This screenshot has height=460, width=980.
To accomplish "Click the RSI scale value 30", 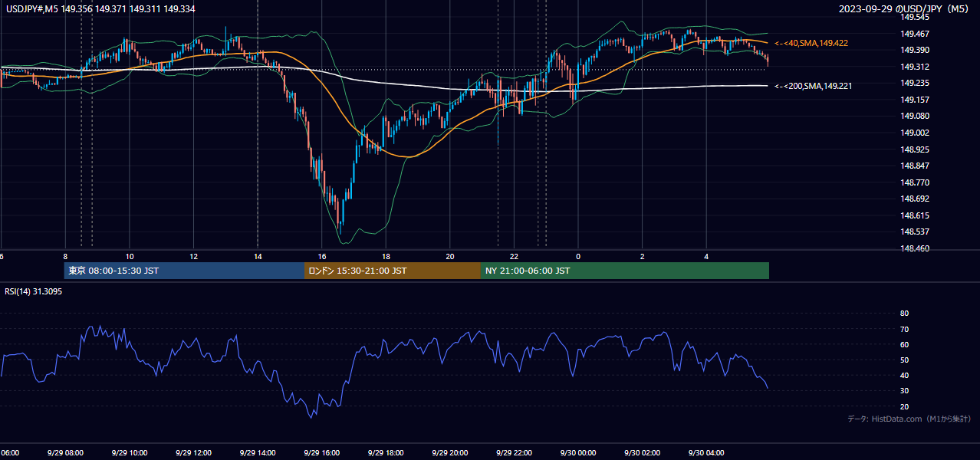I will click(x=904, y=391).
